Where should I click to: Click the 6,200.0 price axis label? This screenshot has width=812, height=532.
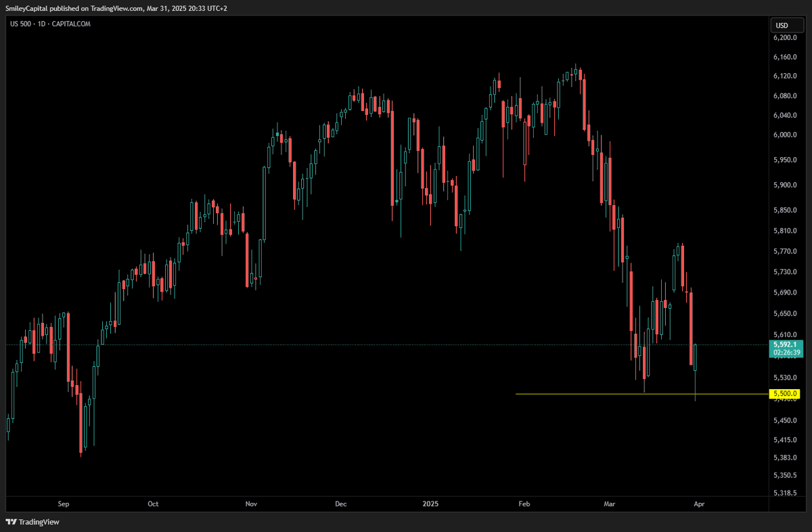pos(785,37)
